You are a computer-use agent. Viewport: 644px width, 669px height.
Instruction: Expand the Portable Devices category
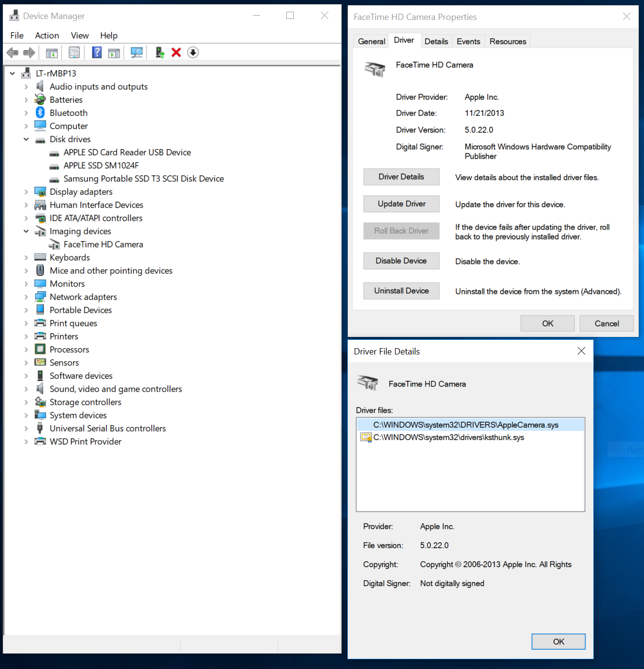(26, 310)
